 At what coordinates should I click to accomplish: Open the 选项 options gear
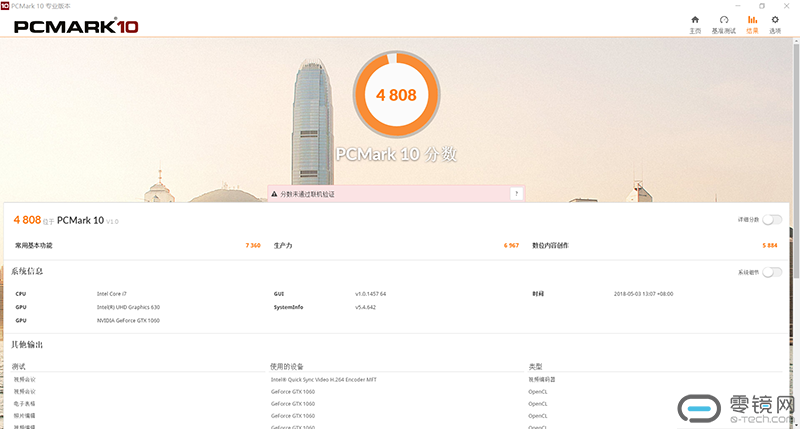(x=775, y=24)
